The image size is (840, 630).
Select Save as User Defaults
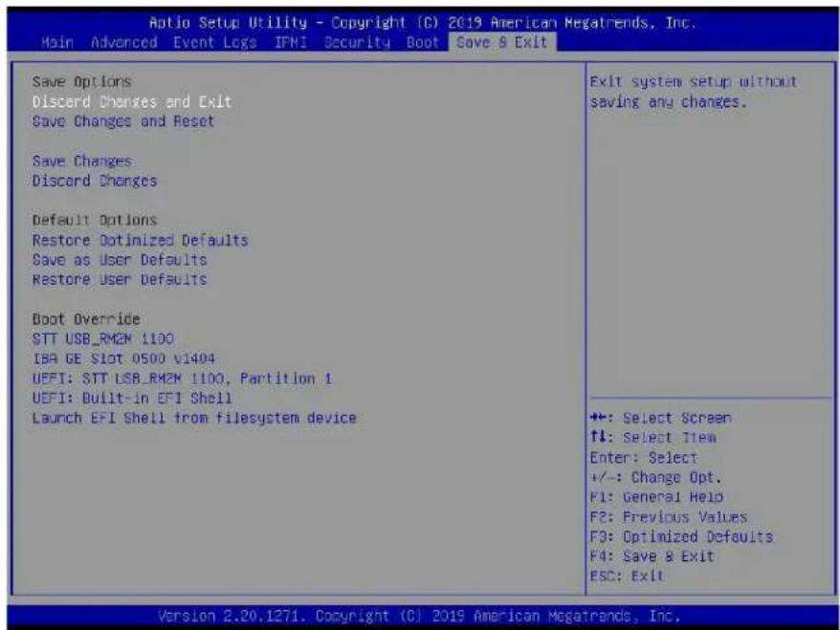(120, 260)
